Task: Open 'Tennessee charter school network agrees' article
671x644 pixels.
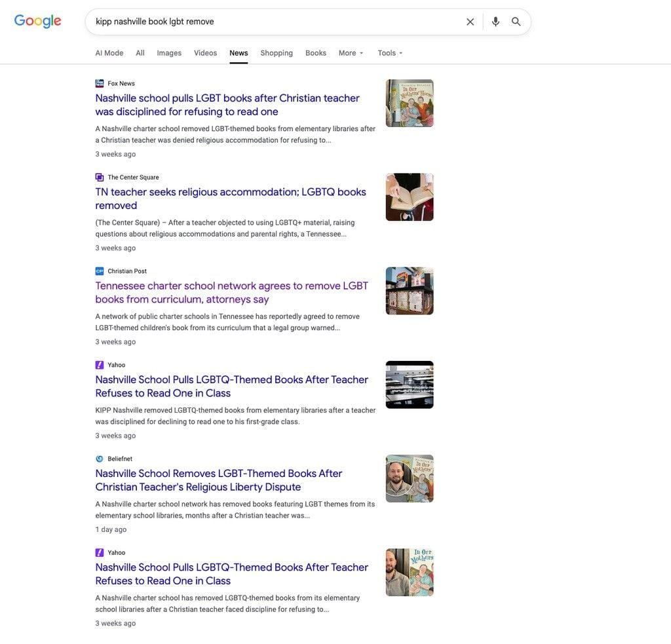Action: pos(231,292)
